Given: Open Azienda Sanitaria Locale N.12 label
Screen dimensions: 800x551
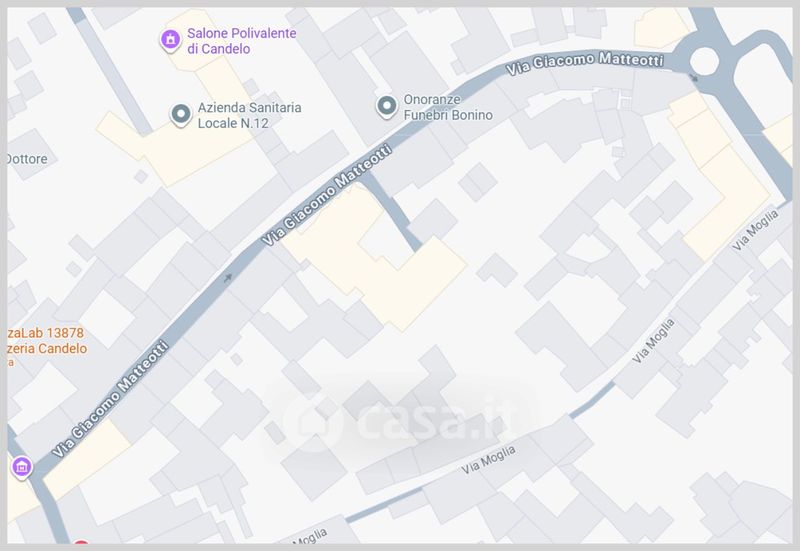Looking at the screenshot, I should 249,115.
